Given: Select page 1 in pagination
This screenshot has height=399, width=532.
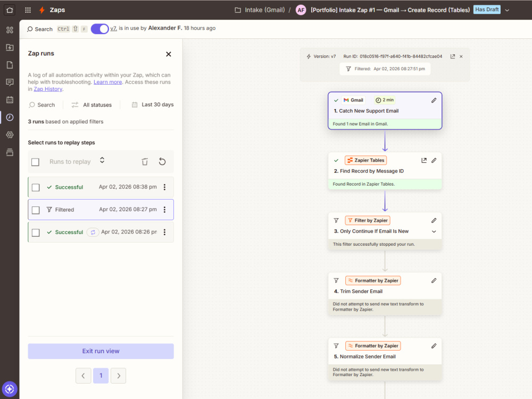Looking at the screenshot, I should click(x=101, y=376).
